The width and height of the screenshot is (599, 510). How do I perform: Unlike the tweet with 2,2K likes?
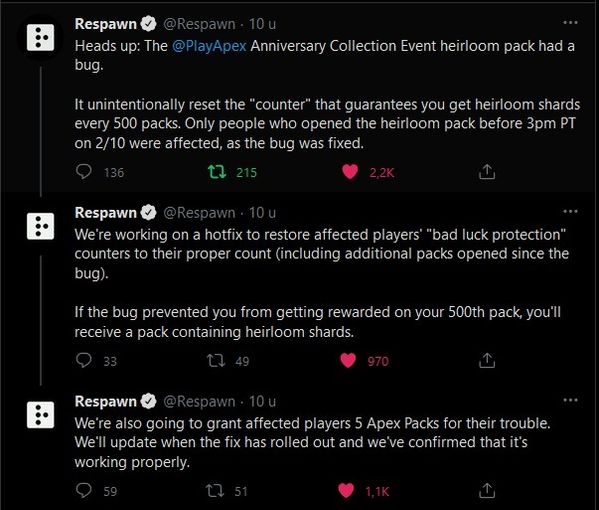[x=350, y=172]
